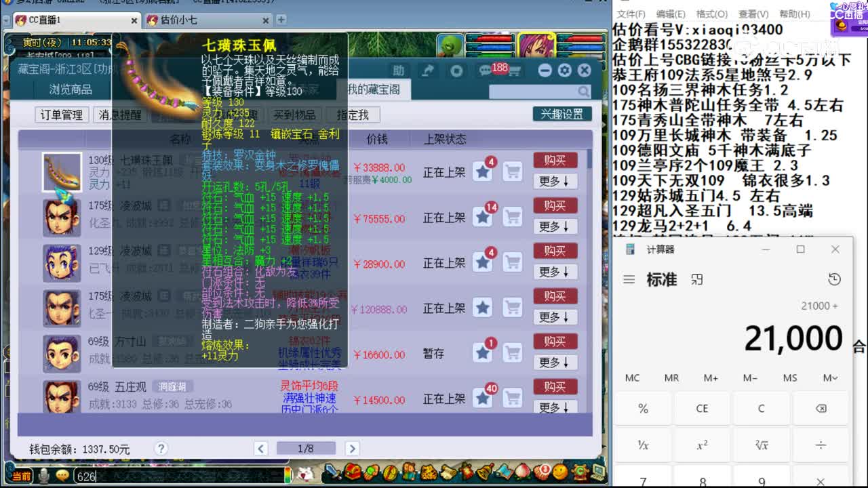
Task: Open Notepad 格式 menu
Action: coord(711,14)
